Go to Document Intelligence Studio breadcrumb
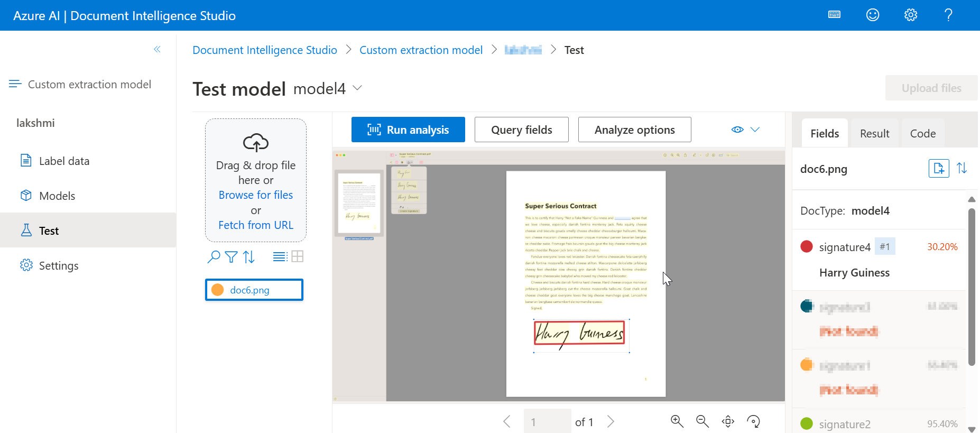Viewport: 980px width, 433px height. (265, 50)
